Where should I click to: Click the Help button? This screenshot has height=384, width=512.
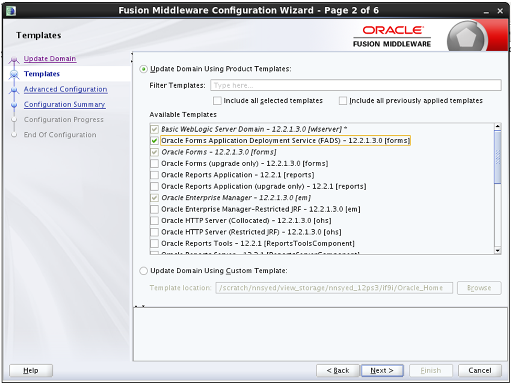(x=31, y=370)
